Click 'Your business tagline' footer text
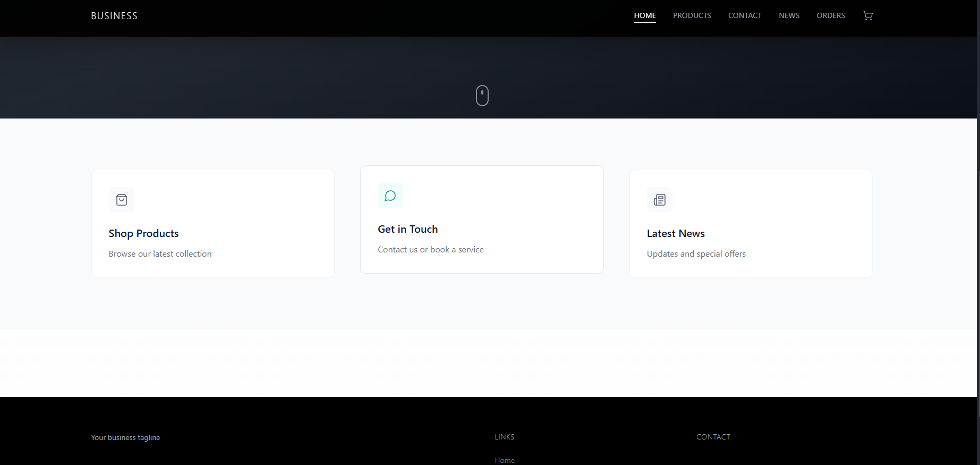Viewport: 980px width, 465px height. (x=125, y=437)
